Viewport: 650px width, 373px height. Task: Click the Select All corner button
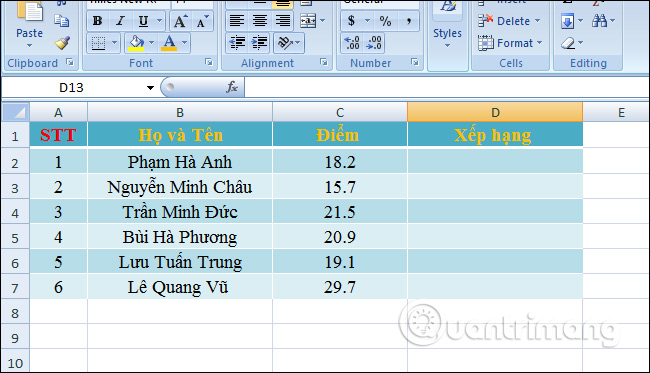coord(15,112)
